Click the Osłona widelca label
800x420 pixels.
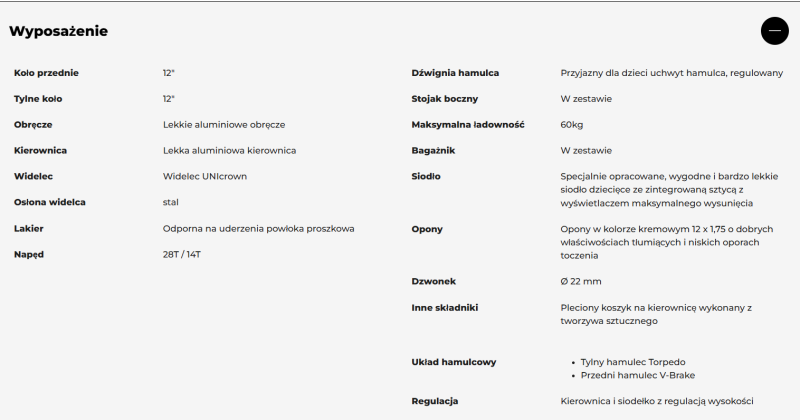[x=50, y=203]
